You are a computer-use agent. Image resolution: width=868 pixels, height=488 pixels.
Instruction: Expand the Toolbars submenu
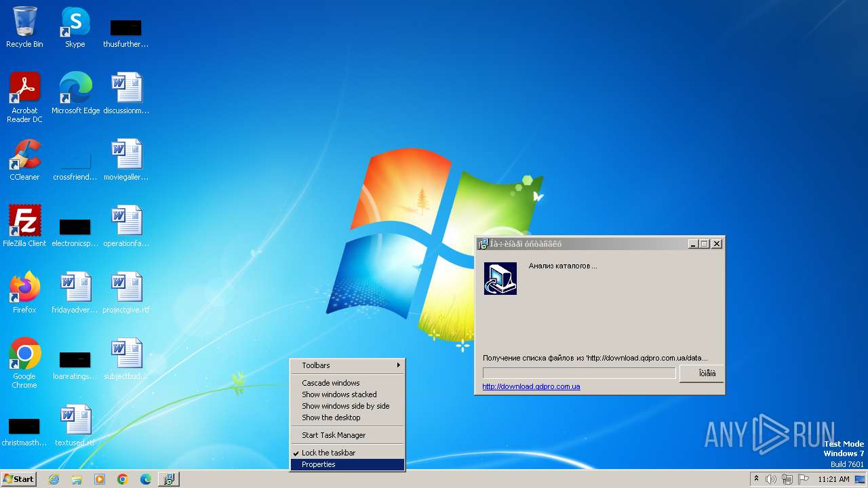point(347,365)
